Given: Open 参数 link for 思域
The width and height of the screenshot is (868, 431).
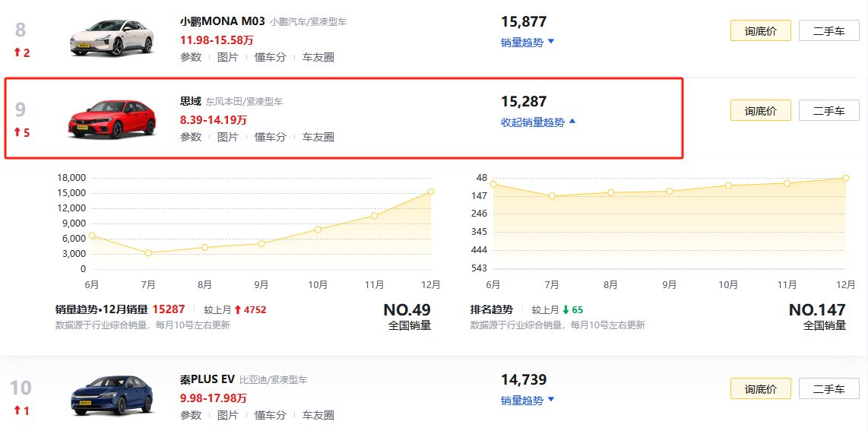Looking at the screenshot, I should tap(191, 137).
